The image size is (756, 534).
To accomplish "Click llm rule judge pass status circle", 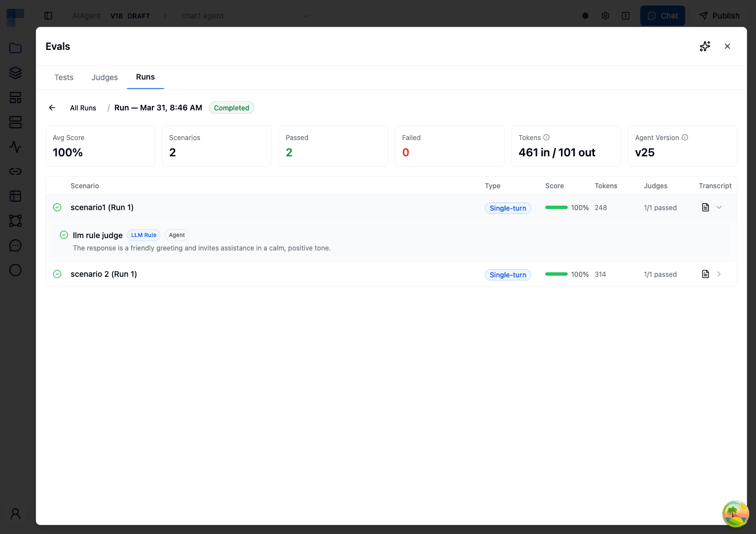I will pos(64,235).
